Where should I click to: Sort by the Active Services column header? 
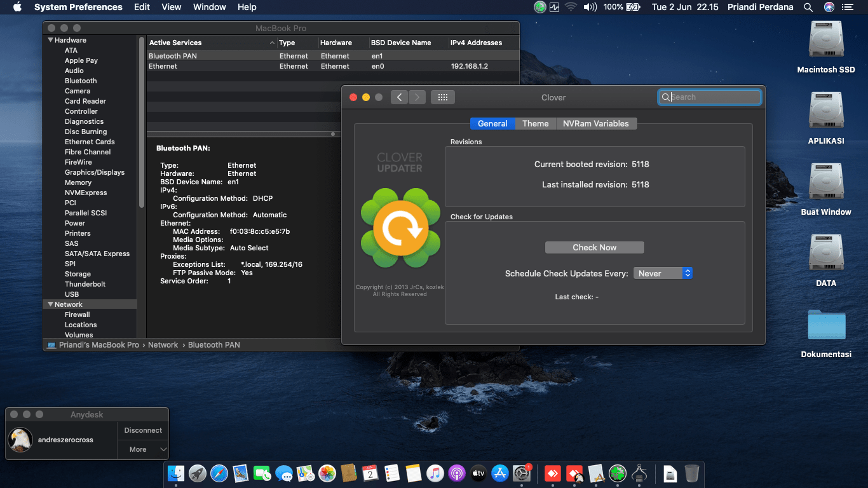click(212, 43)
